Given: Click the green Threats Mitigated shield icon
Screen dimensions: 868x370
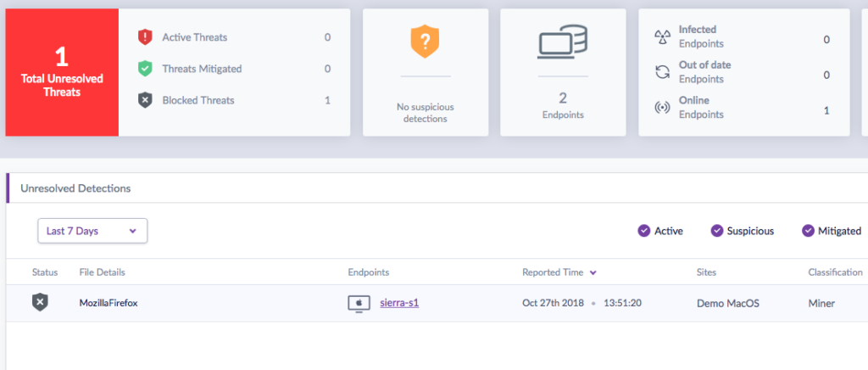Looking at the screenshot, I should (x=145, y=69).
